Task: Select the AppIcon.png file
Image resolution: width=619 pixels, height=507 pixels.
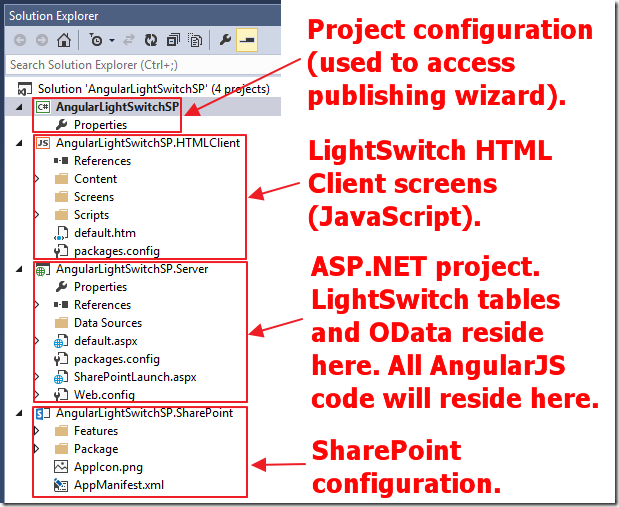Action: [x=108, y=467]
